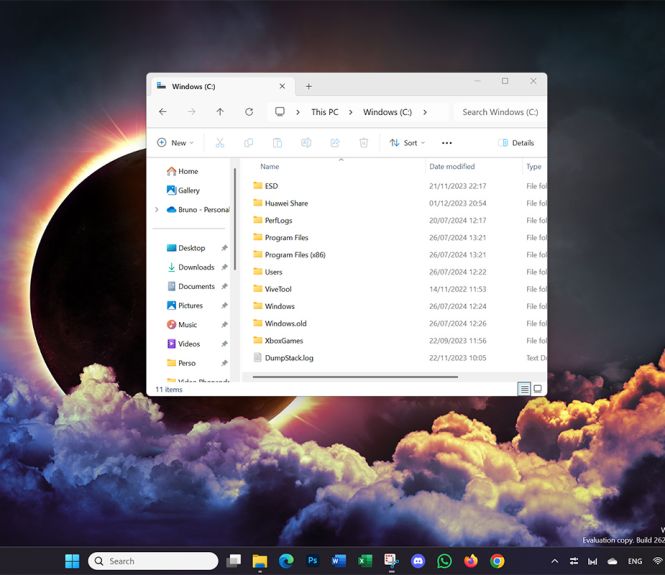Viewport: 665px width, 575px height.
Task: Launch Microsoft Edge from the taskbar
Action: coord(286,561)
